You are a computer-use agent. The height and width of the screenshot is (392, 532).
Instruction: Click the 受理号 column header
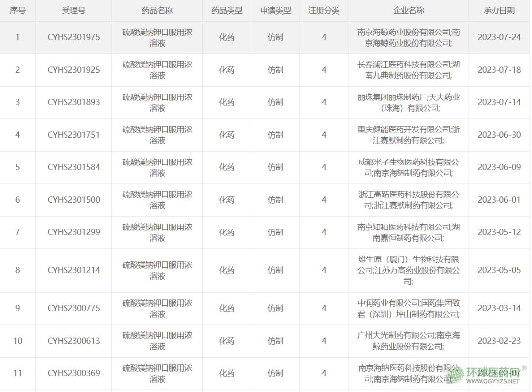tap(73, 10)
